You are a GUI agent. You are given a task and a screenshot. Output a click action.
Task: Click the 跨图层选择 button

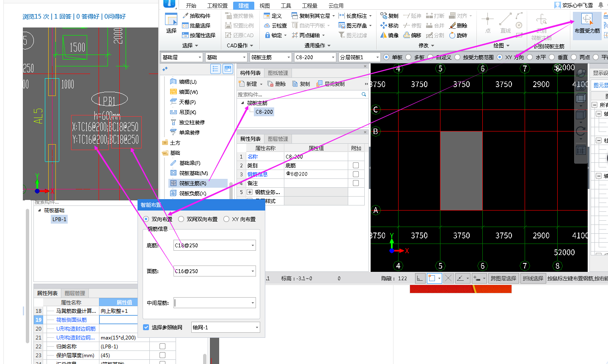[503, 278]
